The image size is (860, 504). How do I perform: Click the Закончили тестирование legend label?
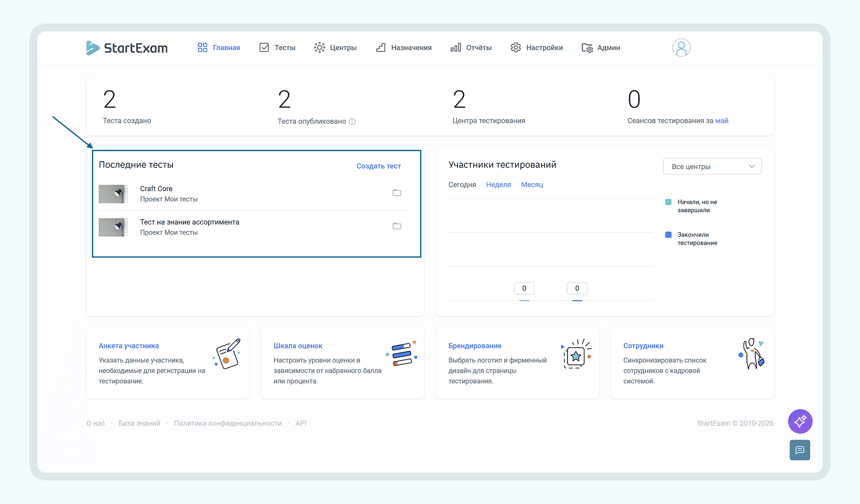click(697, 239)
